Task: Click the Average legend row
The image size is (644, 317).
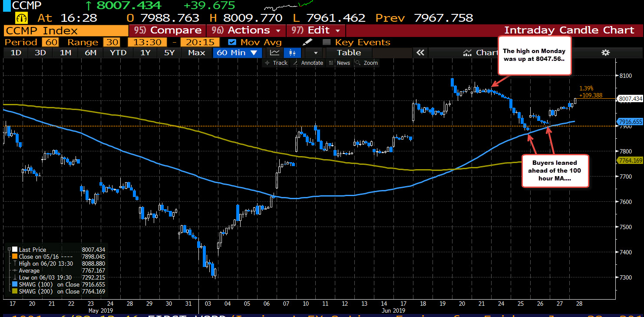Action: [58, 270]
